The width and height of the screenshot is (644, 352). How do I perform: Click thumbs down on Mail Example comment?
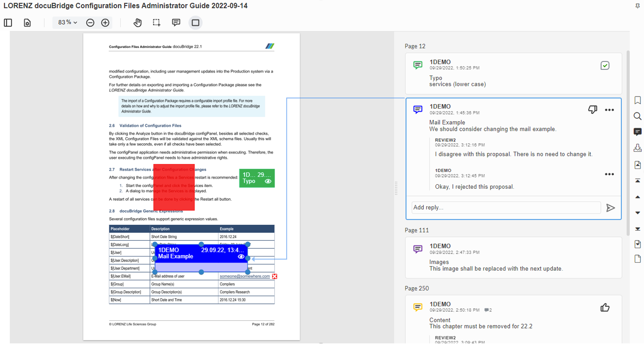point(593,110)
